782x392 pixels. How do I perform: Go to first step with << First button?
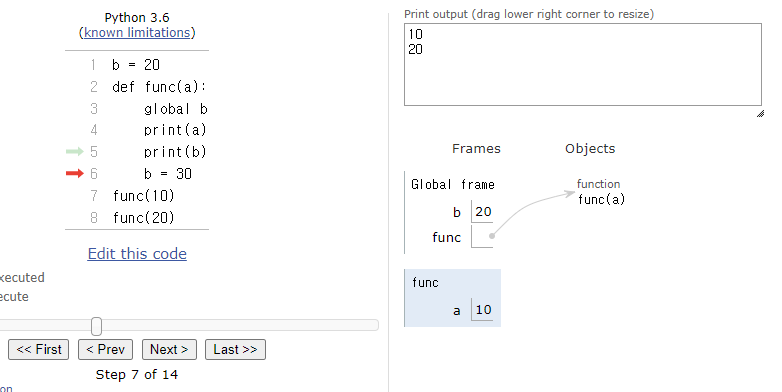click(38, 350)
